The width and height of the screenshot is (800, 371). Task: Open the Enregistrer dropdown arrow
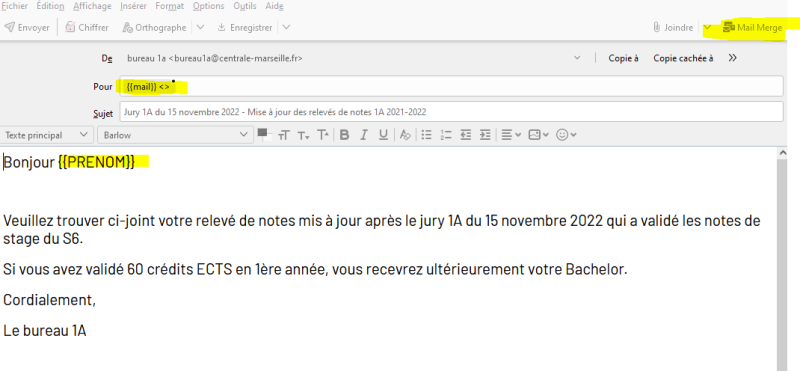point(286,28)
